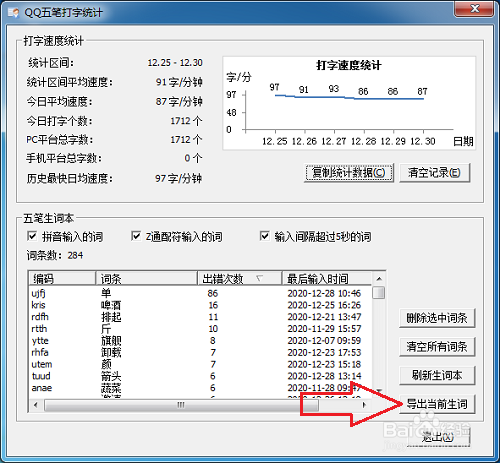Select the row with code ytte

pos(200,341)
